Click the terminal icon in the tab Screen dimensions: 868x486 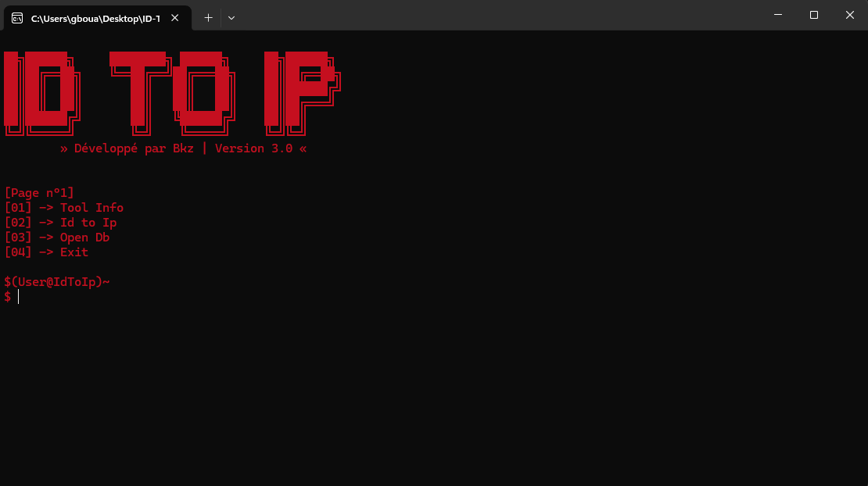[17, 18]
